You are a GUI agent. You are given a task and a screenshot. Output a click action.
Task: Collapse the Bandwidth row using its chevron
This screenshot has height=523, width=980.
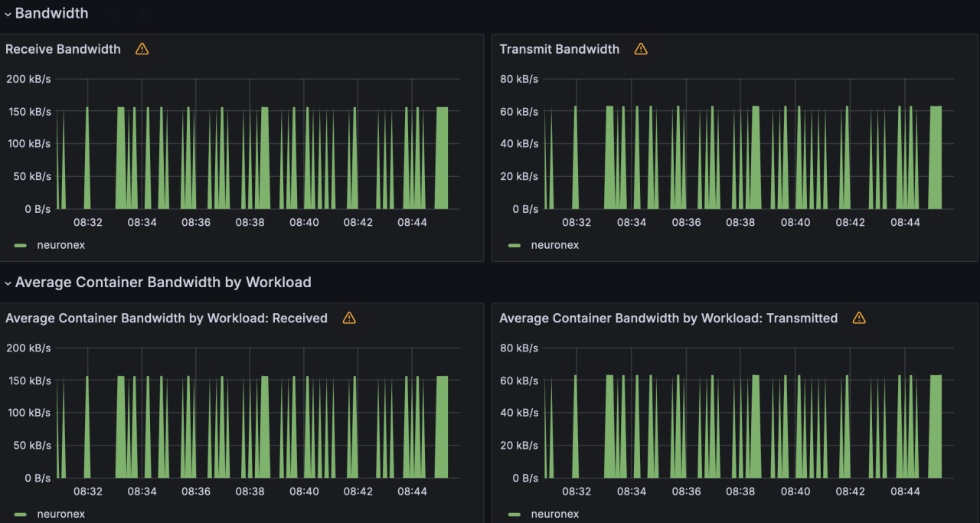(x=8, y=14)
